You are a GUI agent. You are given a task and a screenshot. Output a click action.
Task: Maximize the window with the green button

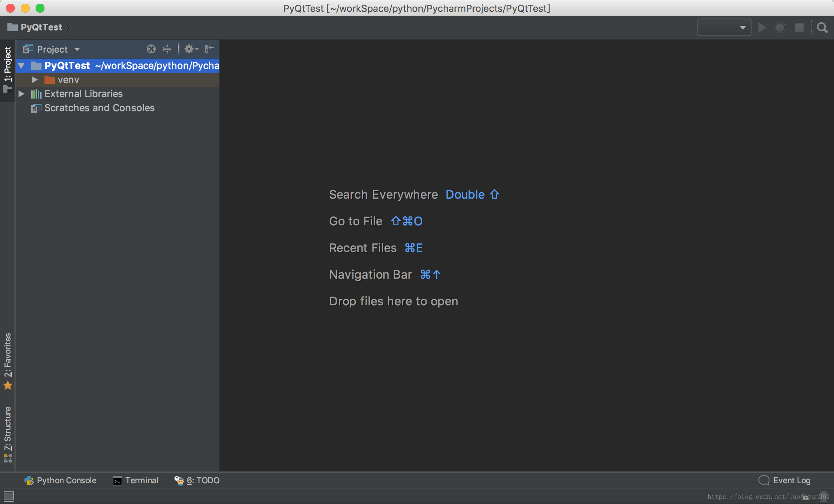click(40, 8)
